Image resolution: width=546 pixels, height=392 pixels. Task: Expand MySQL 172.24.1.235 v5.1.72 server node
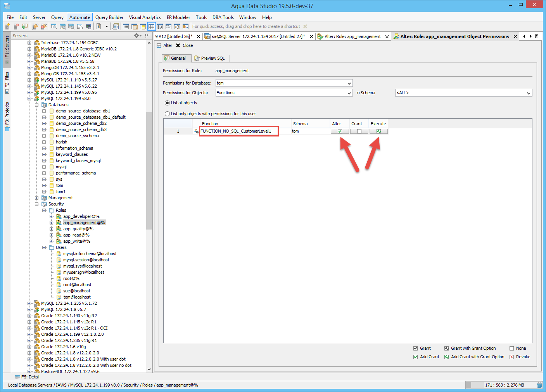29,303
